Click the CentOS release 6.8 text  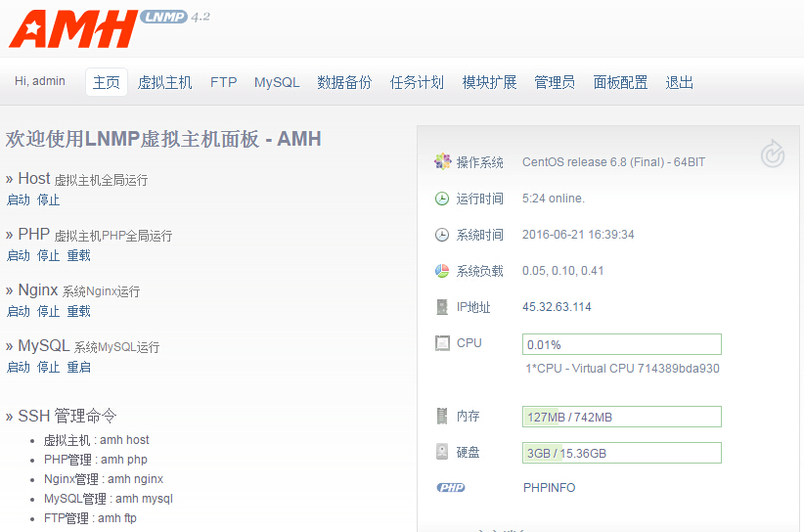[614, 162]
